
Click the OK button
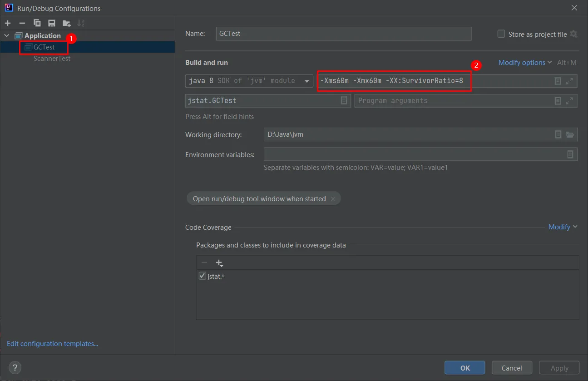[x=465, y=368]
